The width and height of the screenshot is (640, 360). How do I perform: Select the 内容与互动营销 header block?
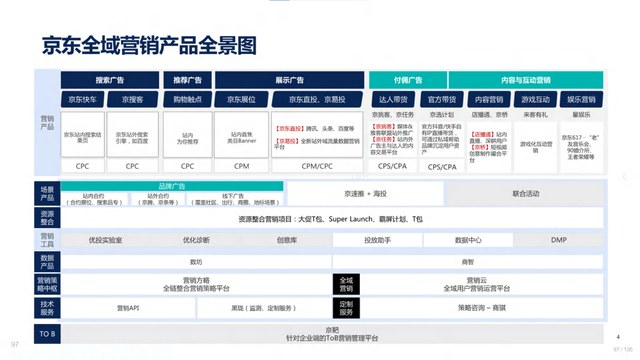tap(526, 80)
